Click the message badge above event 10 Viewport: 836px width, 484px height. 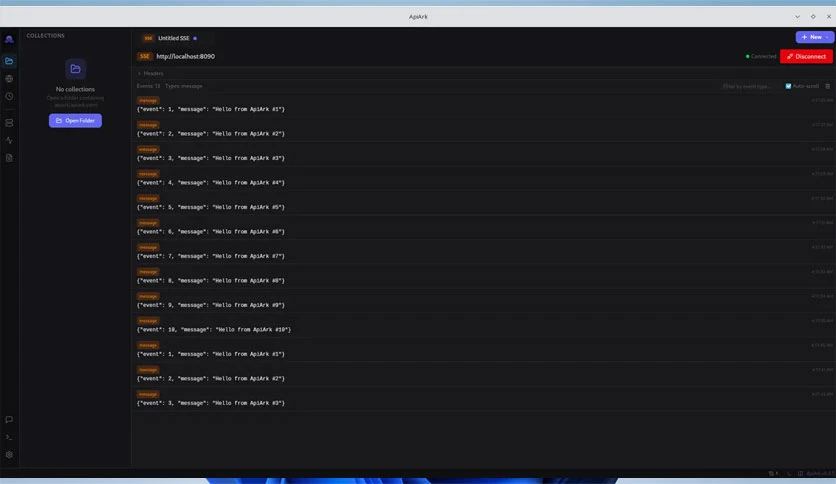[x=148, y=321]
